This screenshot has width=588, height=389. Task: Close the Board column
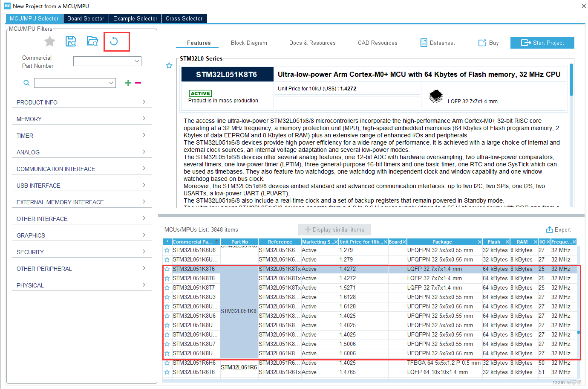[404, 242]
